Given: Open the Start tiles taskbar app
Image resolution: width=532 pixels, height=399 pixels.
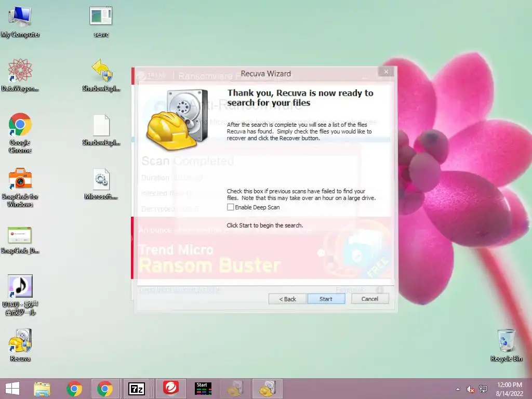Looking at the screenshot, I should [x=203, y=389].
